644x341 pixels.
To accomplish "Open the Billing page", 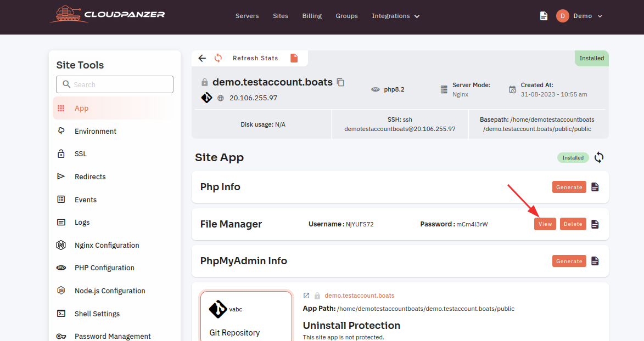I will (x=312, y=16).
